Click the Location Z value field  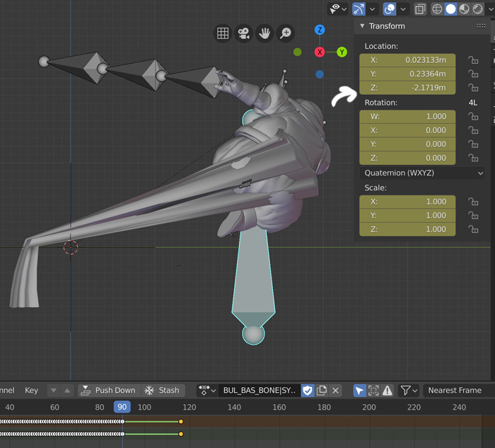point(407,88)
